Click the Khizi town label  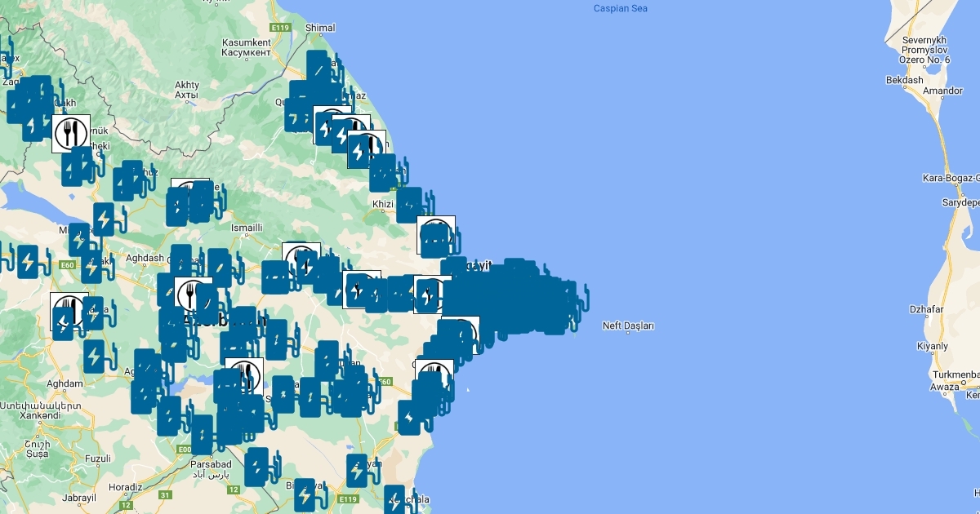[382, 205]
